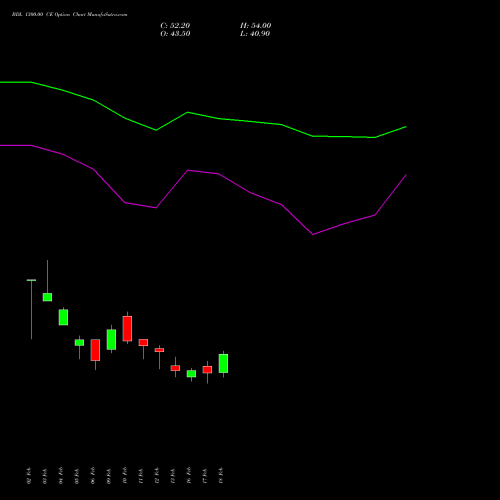Click the red candle above 17 Feb

point(207,370)
